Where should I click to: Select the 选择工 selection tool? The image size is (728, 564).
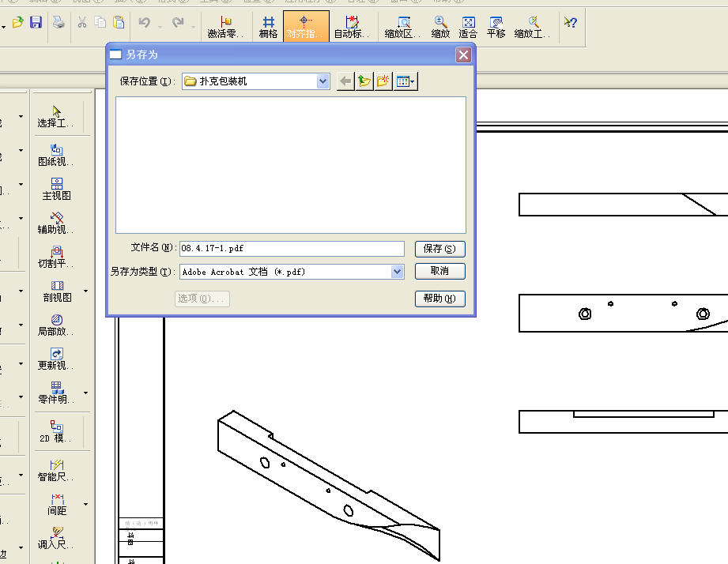pos(55,116)
